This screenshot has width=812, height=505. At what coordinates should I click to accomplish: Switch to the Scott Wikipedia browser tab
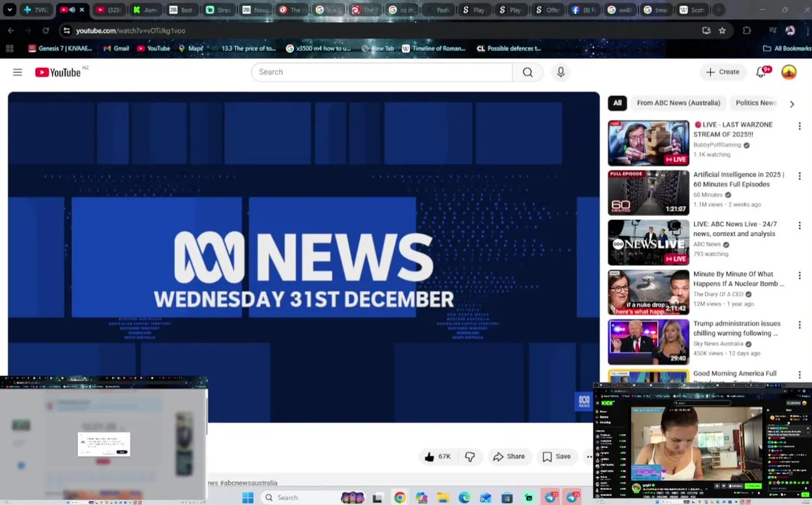(x=691, y=9)
